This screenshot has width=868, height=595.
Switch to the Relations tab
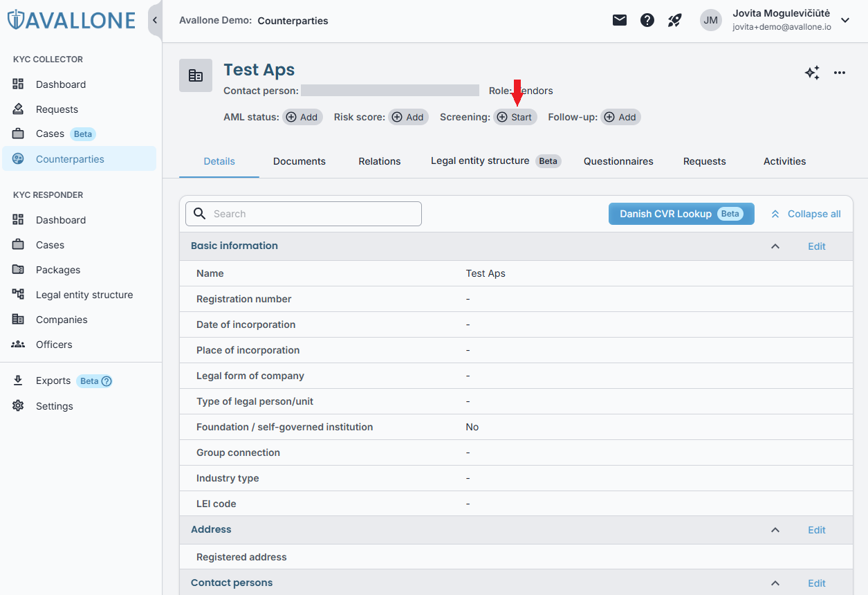coord(380,161)
